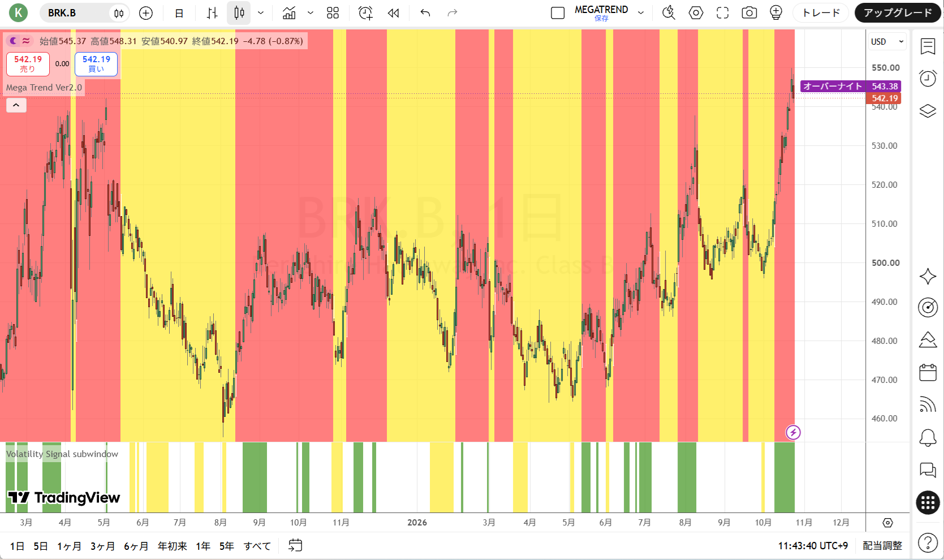Open the alerts clock in right sidebar
Viewport: 944px width, 560px height.
coord(928,78)
